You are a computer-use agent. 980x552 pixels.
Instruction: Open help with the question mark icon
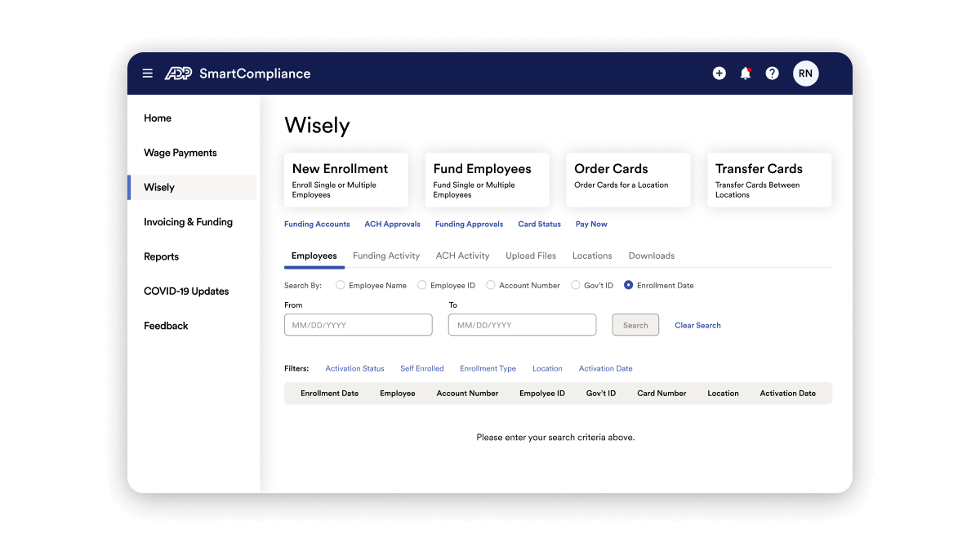(x=772, y=73)
